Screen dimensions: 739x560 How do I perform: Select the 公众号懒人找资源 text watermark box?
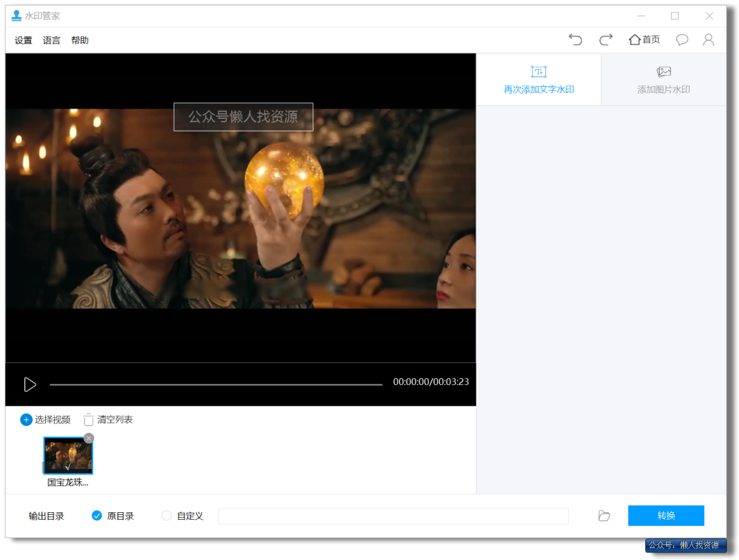click(243, 116)
